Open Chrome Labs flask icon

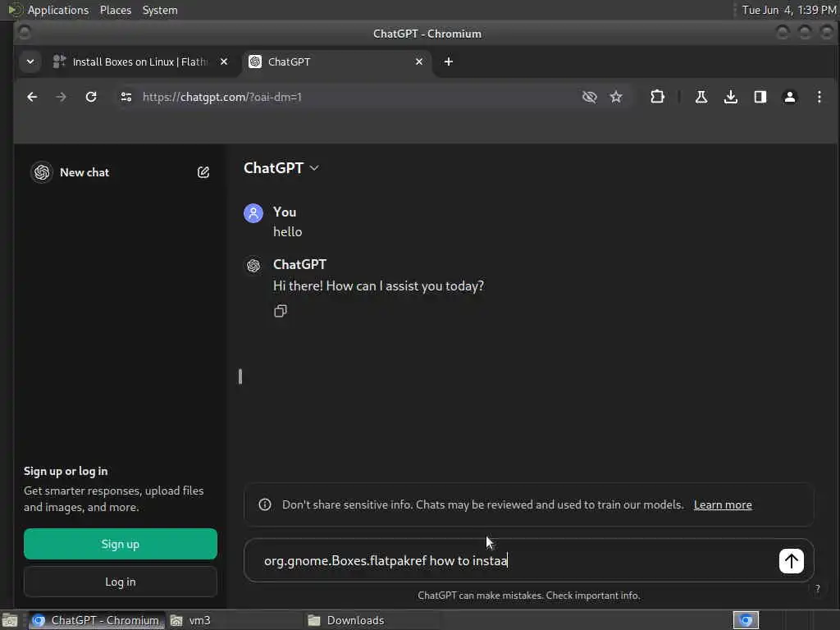click(x=701, y=97)
